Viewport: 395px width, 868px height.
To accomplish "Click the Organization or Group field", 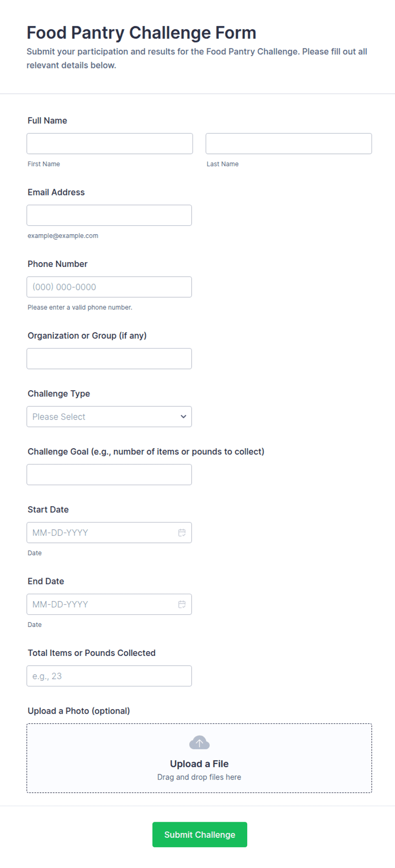I will (109, 359).
